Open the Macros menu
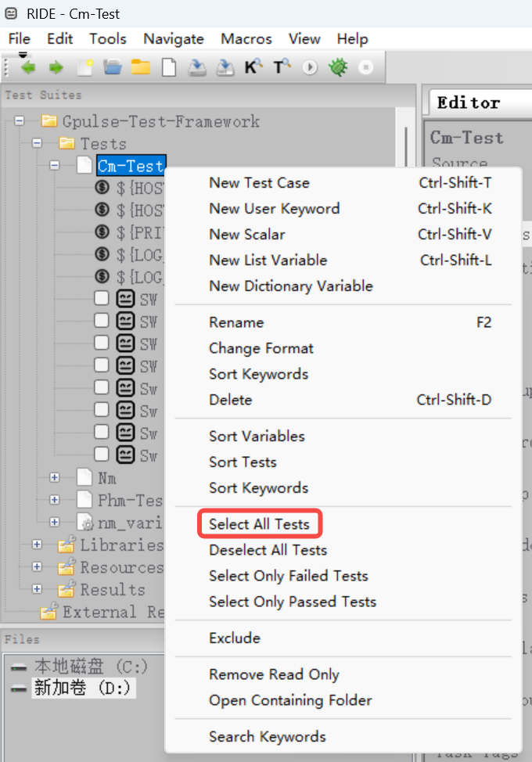 pyautogui.click(x=246, y=38)
